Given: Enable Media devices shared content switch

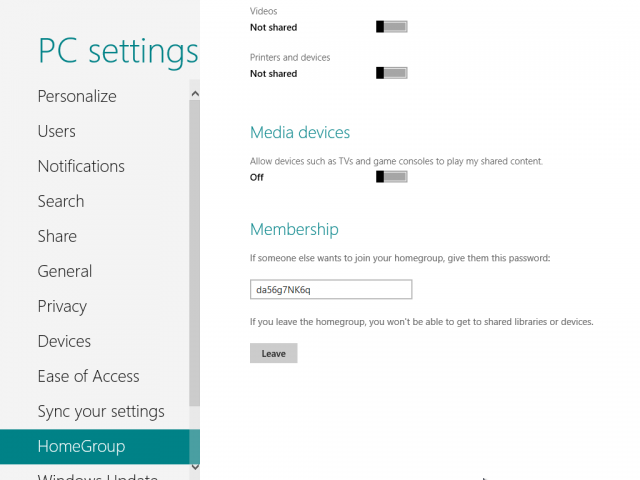Looking at the screenshot, I should (x=391, y=177).
